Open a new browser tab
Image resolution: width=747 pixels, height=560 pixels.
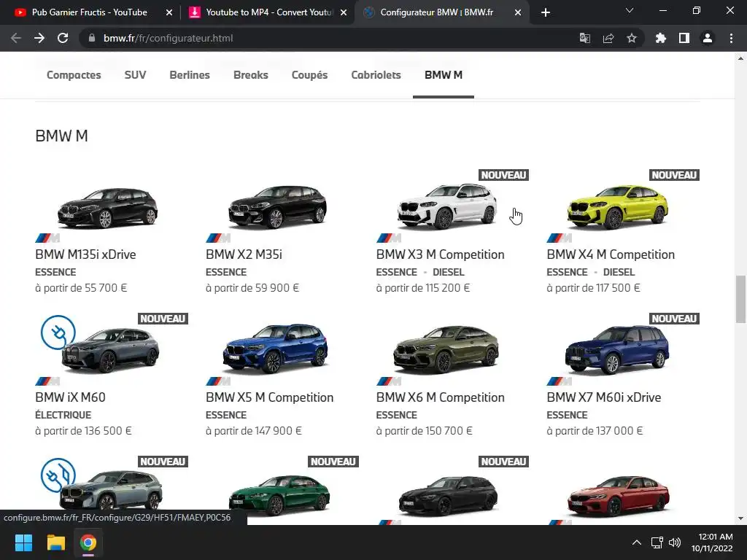(546, 12)
